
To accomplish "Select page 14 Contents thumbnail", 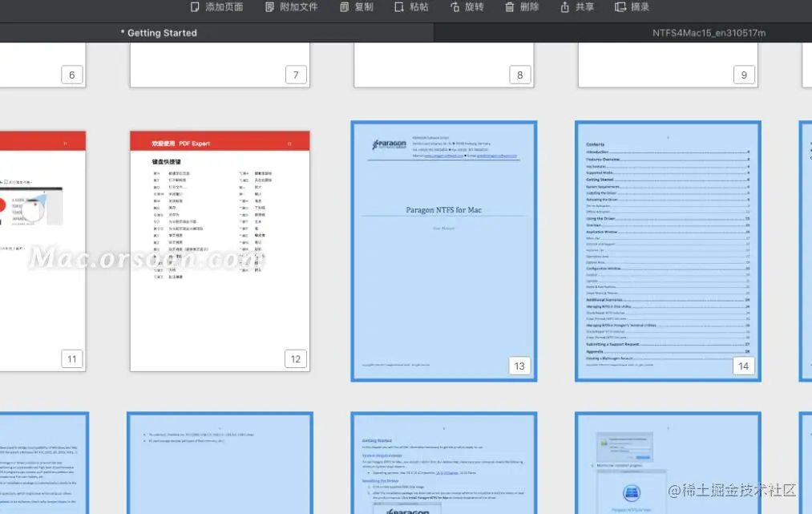I will tap(668, 251).
